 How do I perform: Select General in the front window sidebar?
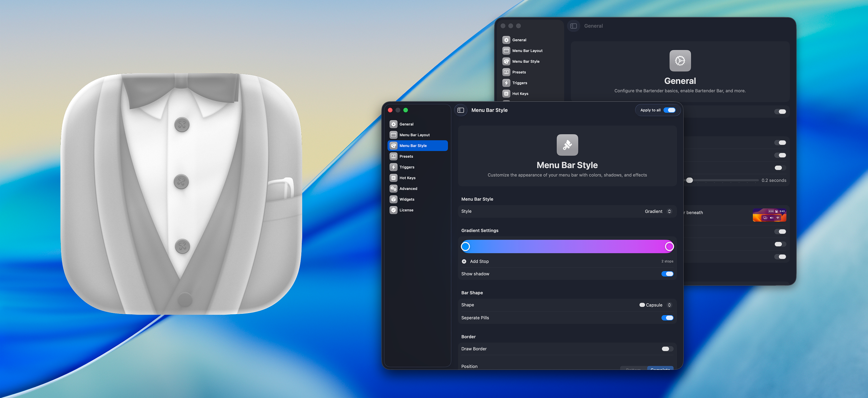click(x=406, y=124)
